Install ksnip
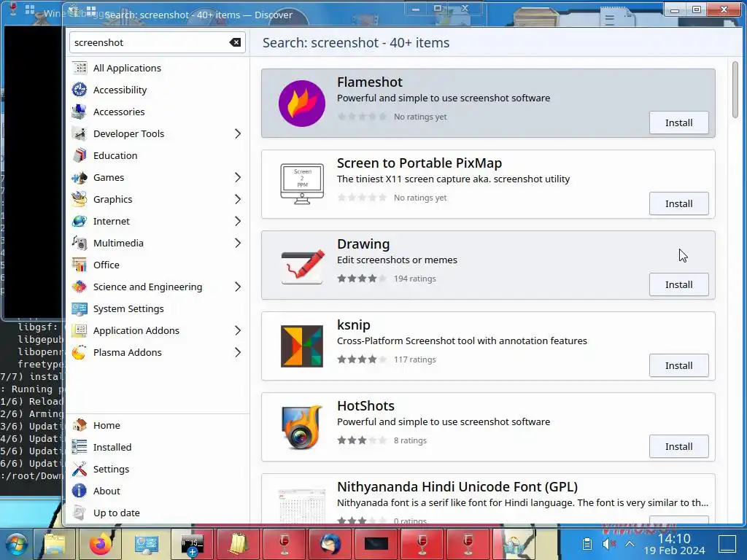Viewport: 747px width, 560px height. [679, 366]
